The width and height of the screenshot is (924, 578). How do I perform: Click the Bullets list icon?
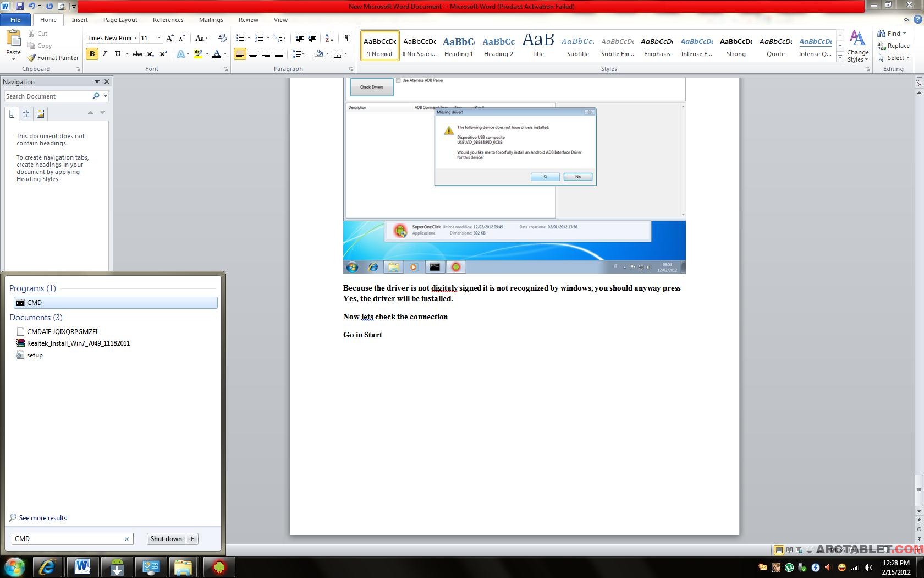pyautogui.click(x=240, y=38)
